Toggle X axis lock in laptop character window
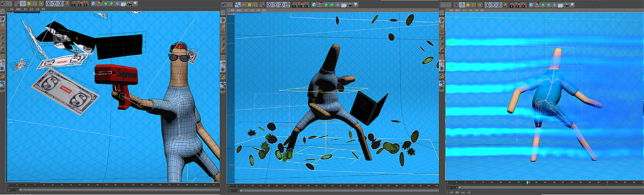Screen dimensions: 644x195 pyautogui.click(x=269, y=5)
